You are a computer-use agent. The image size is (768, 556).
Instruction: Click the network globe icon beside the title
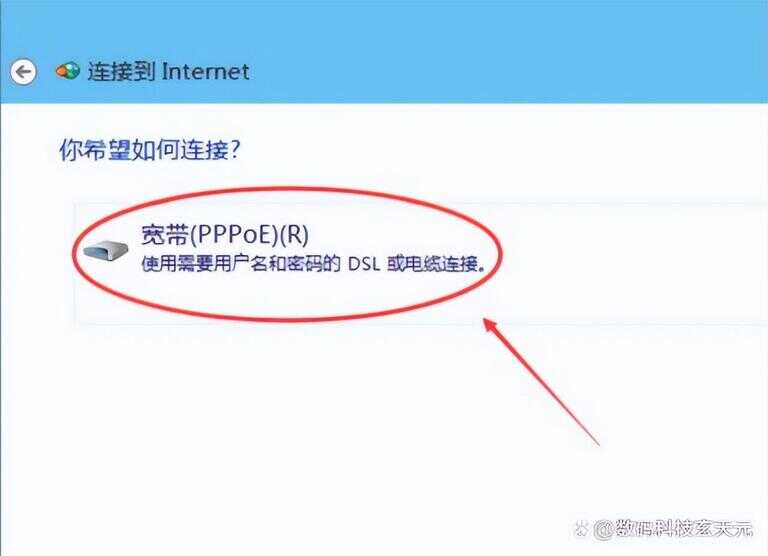click(x=68, y=72)
